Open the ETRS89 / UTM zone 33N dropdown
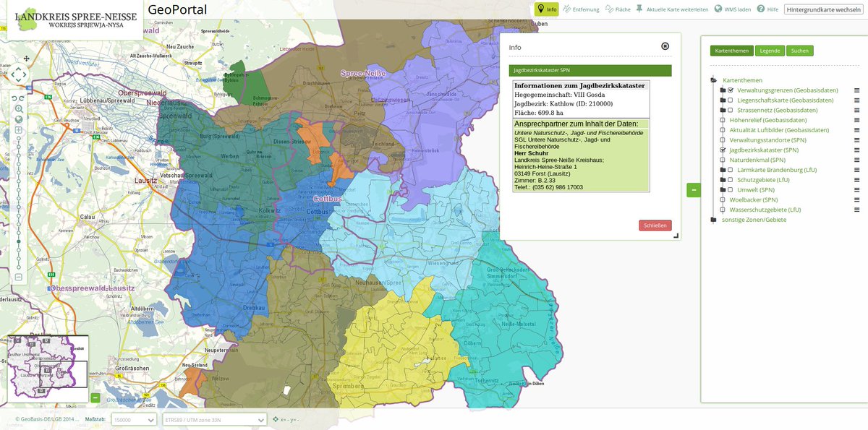Image resolution: width=868 pixels, height=430 pixels. point(215,419)
